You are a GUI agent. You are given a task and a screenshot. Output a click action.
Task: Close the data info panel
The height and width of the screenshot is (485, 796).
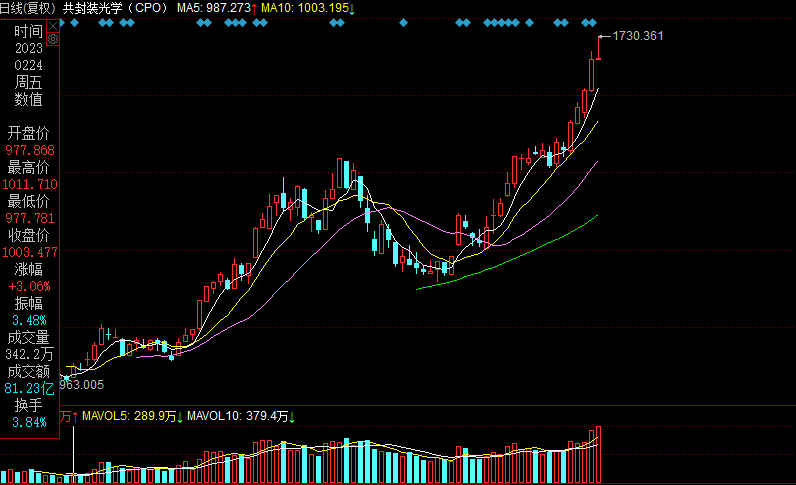[x=53, y=25]
